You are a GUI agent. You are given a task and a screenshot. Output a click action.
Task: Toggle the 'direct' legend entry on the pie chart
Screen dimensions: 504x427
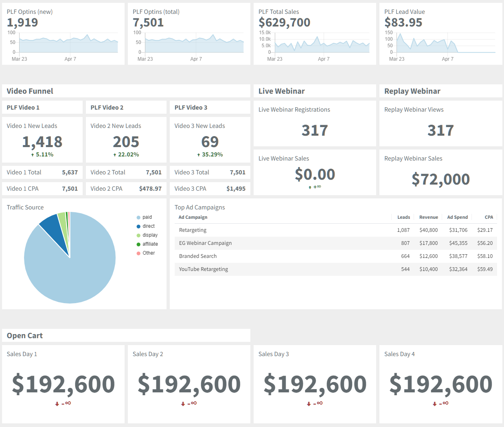pyautogui.click(x=147, y=226)
